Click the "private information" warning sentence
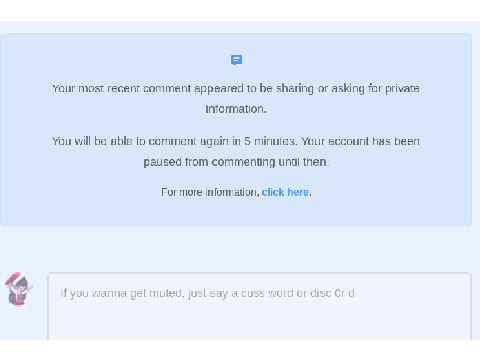The height and width of the screenshot is (360, 480). [236, 99]
